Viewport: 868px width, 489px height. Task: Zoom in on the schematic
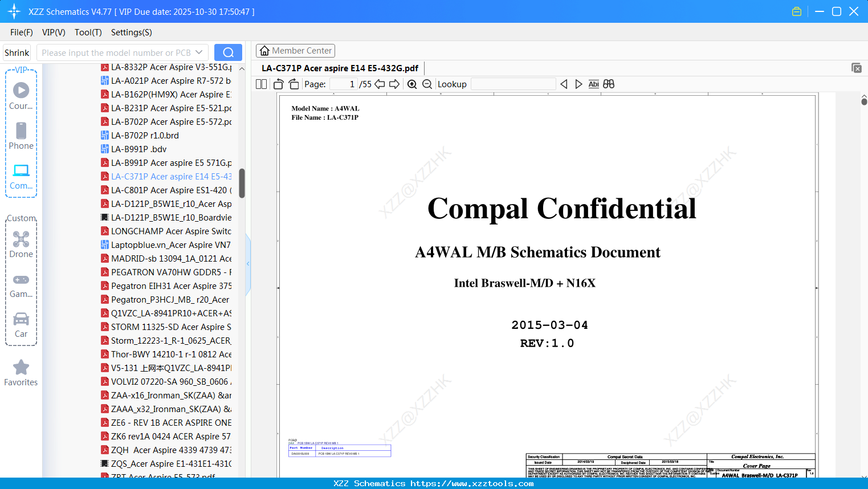pos(412,84)
